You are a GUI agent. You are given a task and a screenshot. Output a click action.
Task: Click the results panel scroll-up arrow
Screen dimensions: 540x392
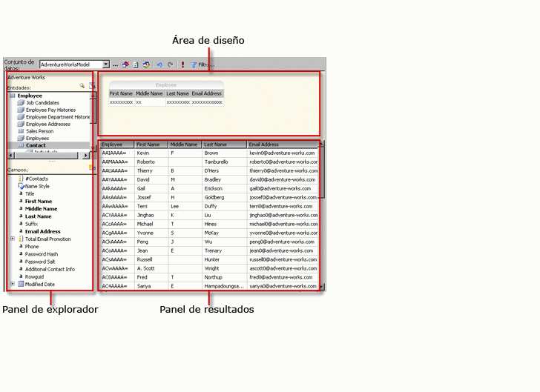[x=322, y=144]
